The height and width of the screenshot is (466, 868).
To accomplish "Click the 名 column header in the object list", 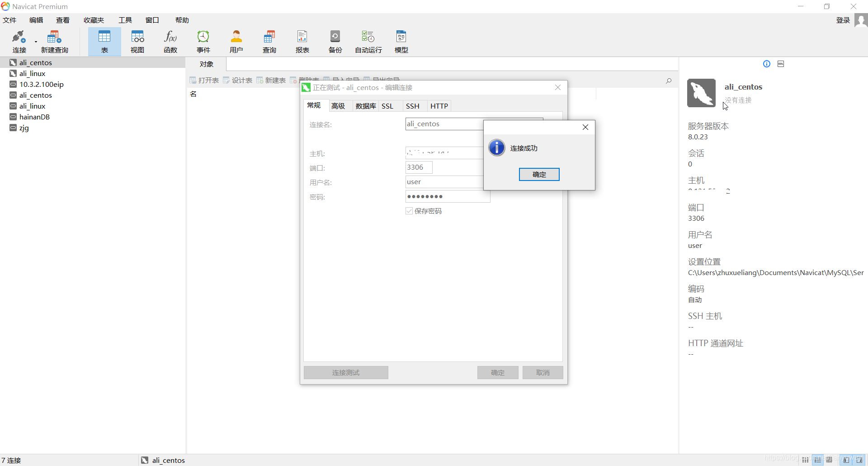I will click(193, 94).
